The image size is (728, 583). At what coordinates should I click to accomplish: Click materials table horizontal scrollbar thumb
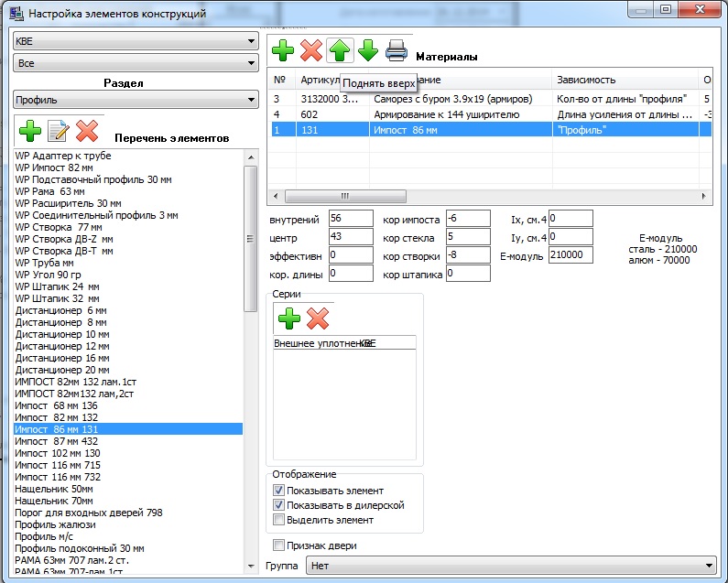click(345, 196)
